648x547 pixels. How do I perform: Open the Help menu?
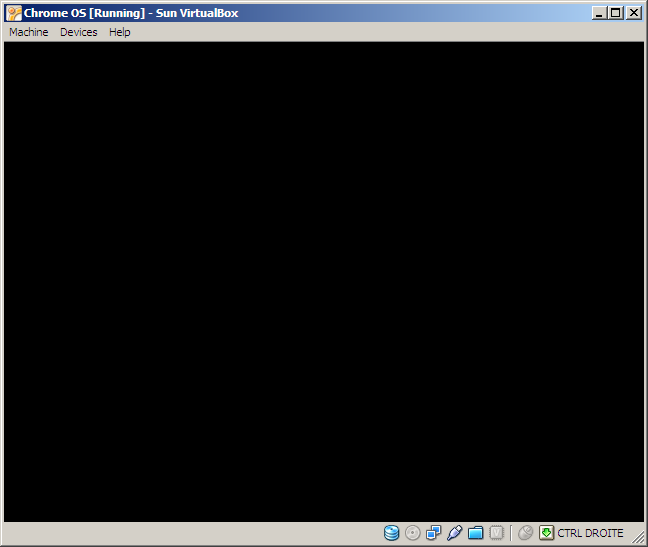click(119, 32)
